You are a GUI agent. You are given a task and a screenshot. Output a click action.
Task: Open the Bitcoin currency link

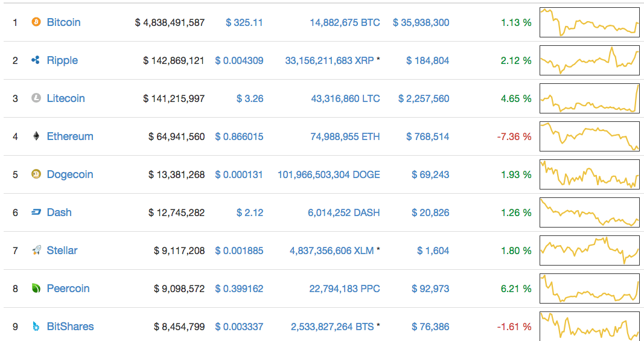(x=63, y=22)
